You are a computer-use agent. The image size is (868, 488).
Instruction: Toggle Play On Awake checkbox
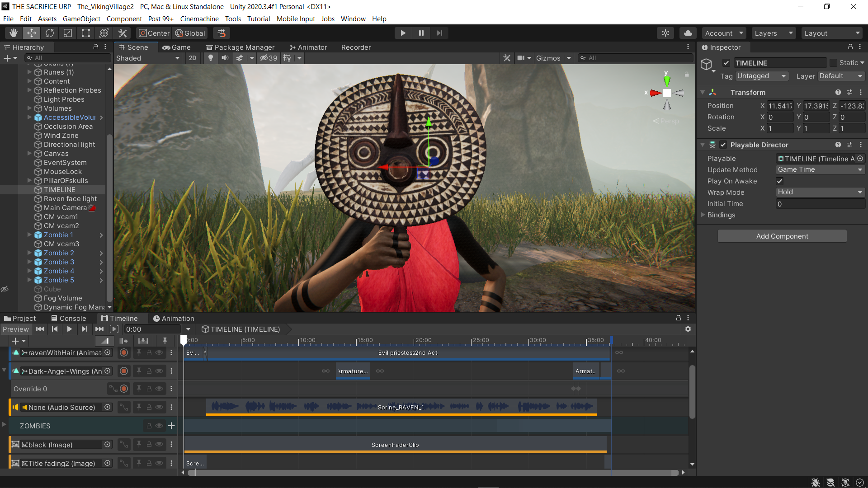tap(780, 181)
